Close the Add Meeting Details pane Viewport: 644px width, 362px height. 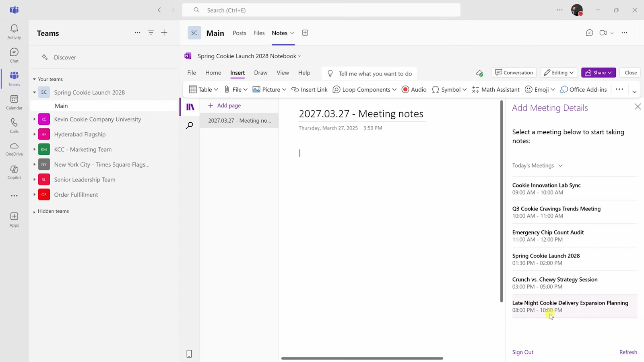point(638,107)
